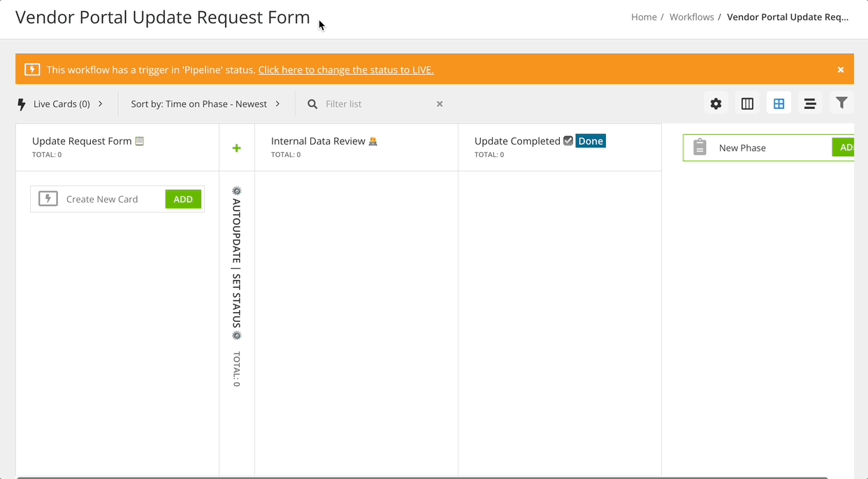Activate the grid board view icon
Screen dimensions: 868x479
click(779, 103)
